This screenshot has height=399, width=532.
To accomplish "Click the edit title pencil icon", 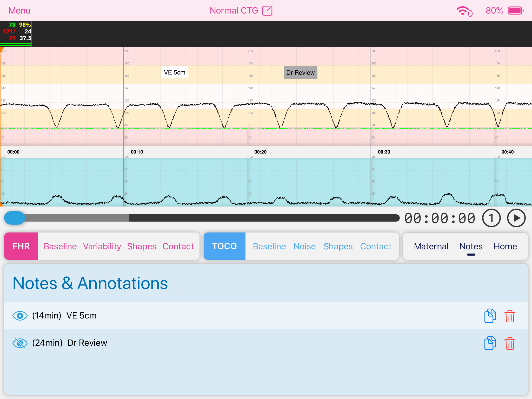I will (268, 10).
